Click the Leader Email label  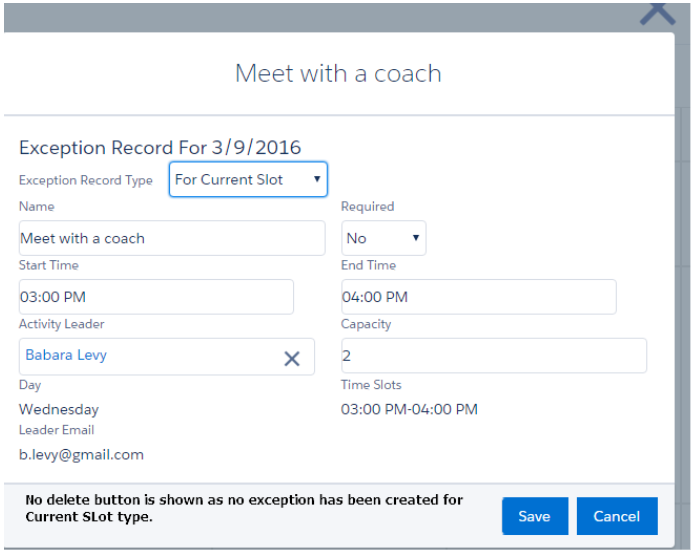point(57,430)
